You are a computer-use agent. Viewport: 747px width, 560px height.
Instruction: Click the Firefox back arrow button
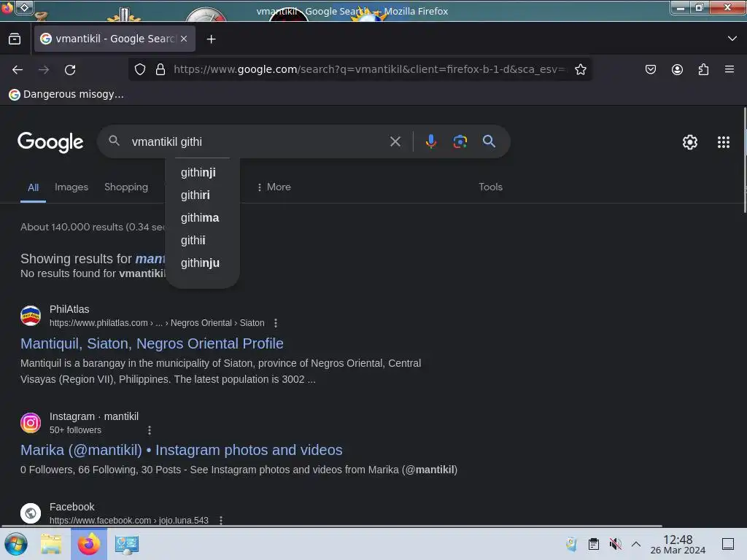click(18, 70)
